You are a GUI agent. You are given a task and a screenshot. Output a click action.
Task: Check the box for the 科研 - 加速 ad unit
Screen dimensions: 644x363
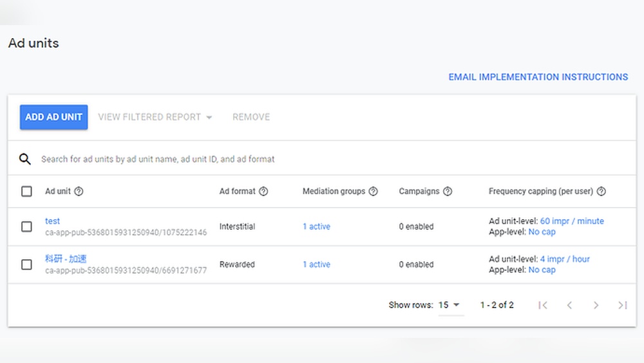click(x=26, y=264)
